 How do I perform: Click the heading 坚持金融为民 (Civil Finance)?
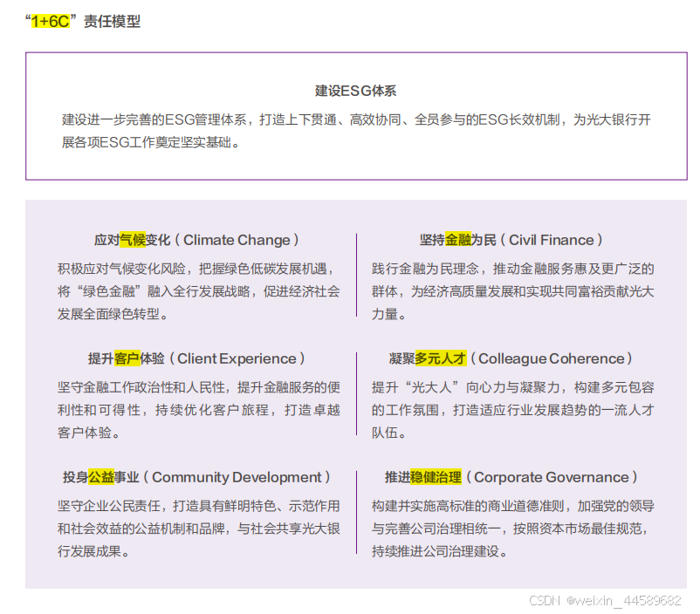511,240
